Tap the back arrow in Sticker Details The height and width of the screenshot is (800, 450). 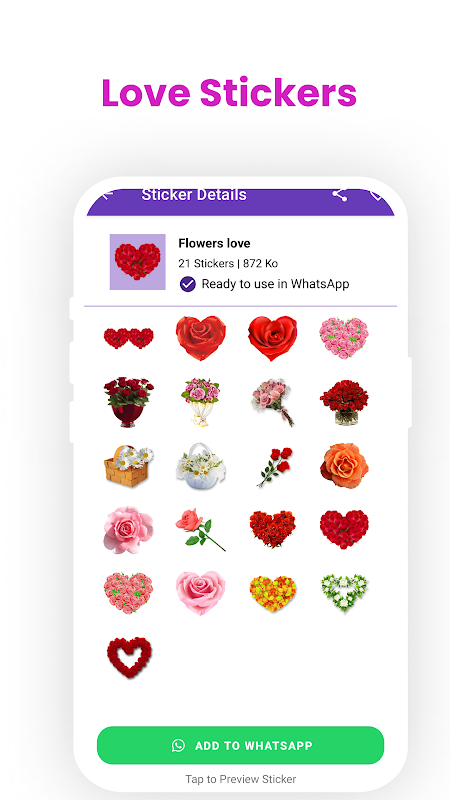click(x=107, y=194)
